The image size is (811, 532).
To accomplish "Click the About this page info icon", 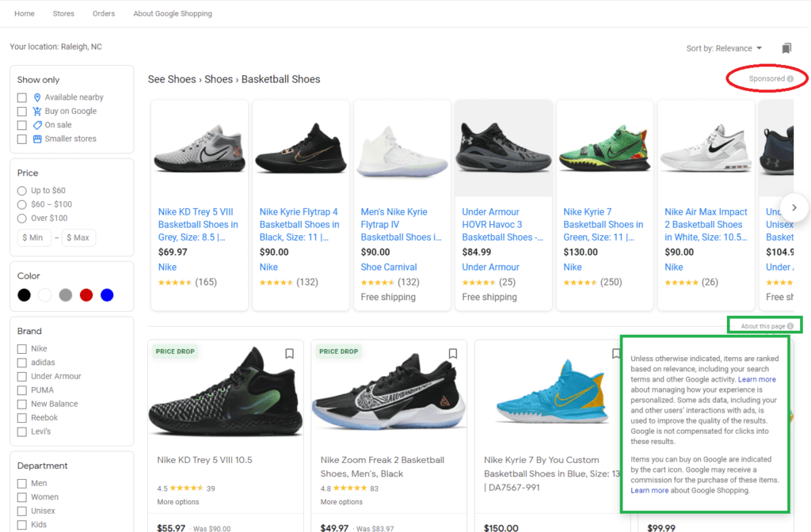I will [x=790, y=326].
